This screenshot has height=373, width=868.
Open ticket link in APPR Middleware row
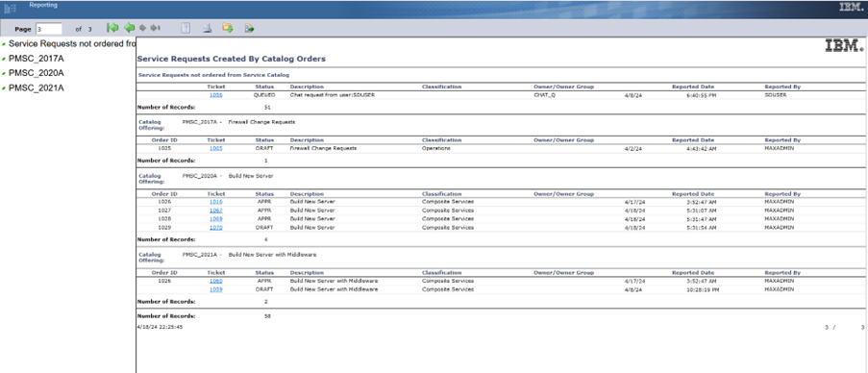pos(216,281)
